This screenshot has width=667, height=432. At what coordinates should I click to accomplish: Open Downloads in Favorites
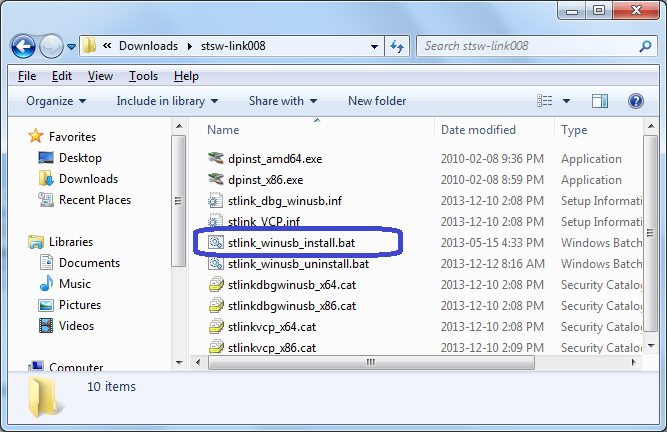pyautogui.click(x=88, y=179)
